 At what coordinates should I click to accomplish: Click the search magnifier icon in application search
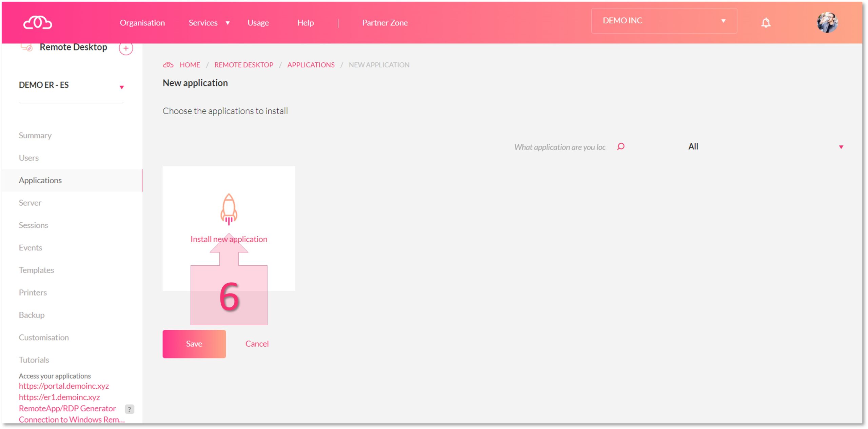point(621,147)
